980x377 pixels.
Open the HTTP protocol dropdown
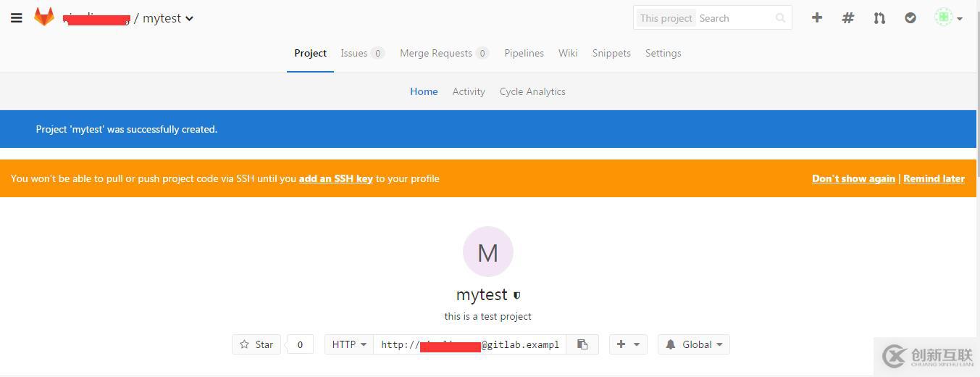tap(349, 344)
